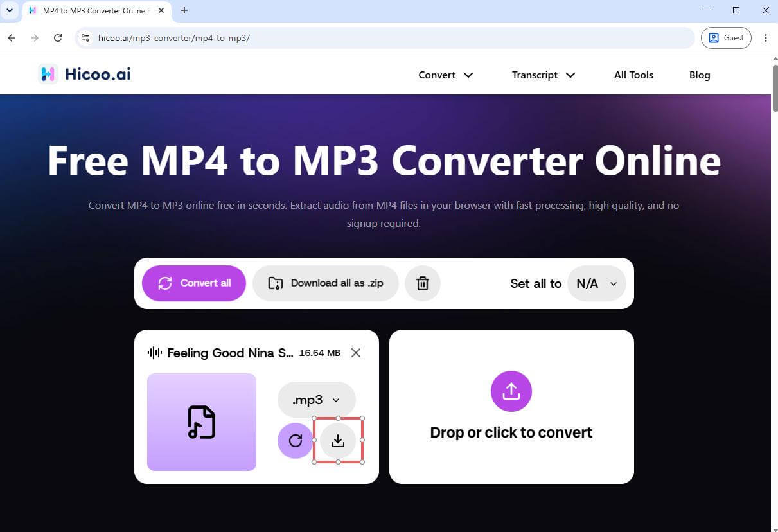Click the Convert all button
Viewport: 778px width, 532px height.
(x=194, y=283)
